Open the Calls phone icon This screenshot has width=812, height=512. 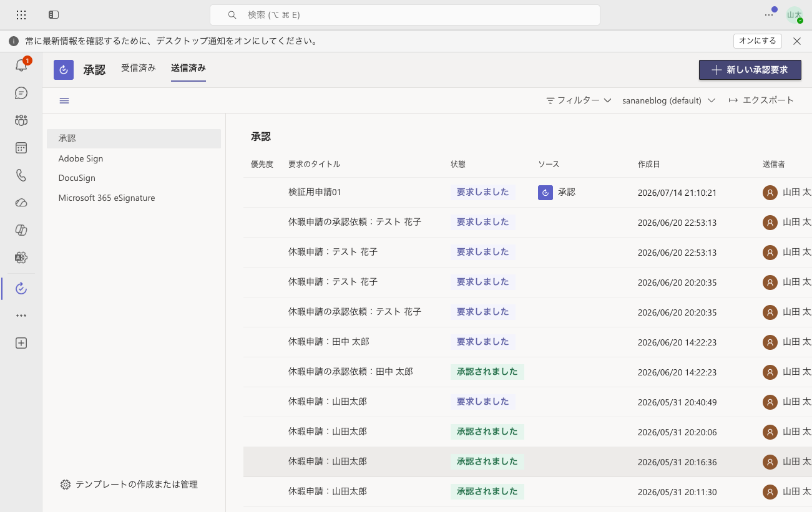[21, 175]
